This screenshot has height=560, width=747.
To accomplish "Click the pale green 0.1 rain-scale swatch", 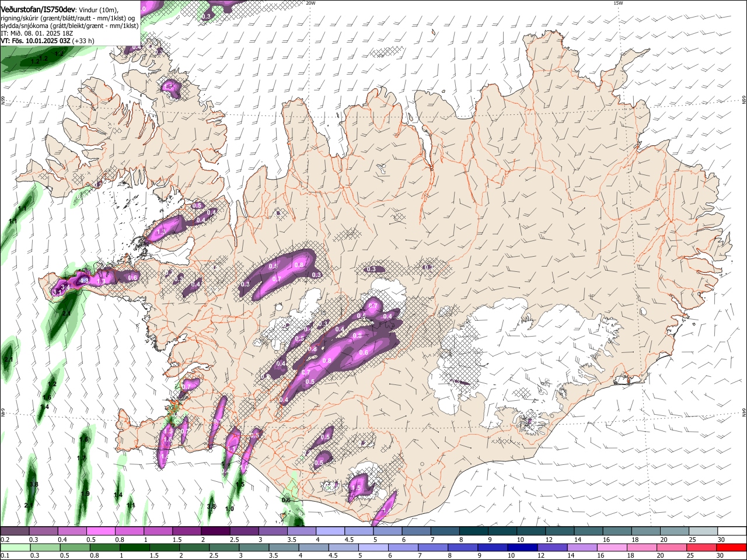I will coord(15,548).
